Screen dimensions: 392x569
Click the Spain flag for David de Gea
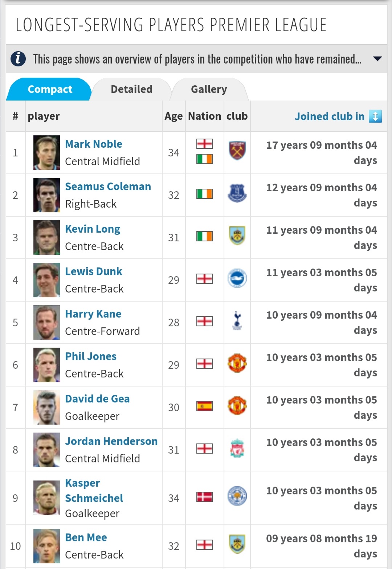pos(204,406)
